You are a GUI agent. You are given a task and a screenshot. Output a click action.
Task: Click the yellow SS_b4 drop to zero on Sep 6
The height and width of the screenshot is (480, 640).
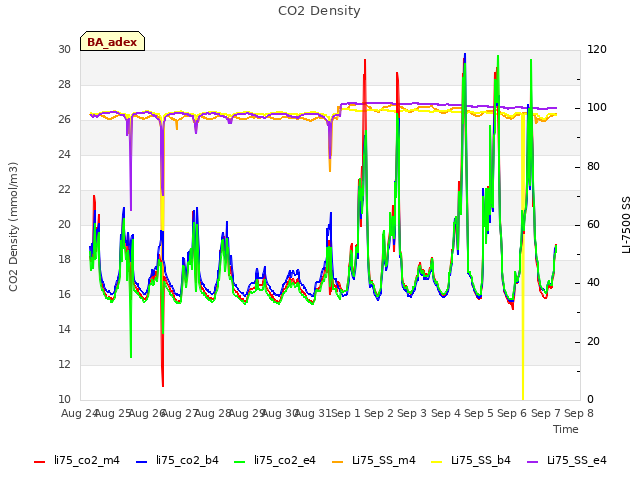[x=523, y=398]
